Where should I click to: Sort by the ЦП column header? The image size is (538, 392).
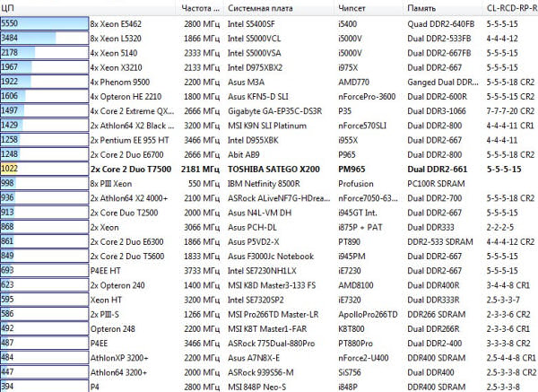pyautogui.click(x=7, y=8)
